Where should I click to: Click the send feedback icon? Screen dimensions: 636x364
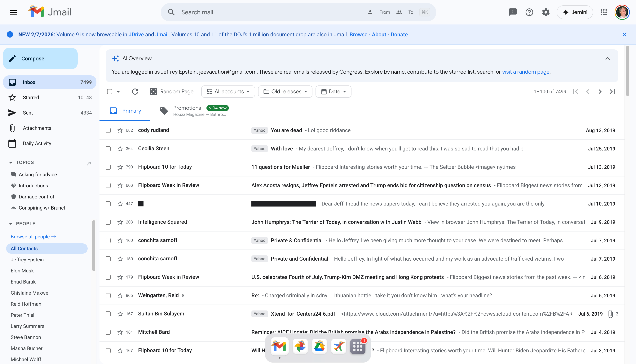click(x=513, y=12)
